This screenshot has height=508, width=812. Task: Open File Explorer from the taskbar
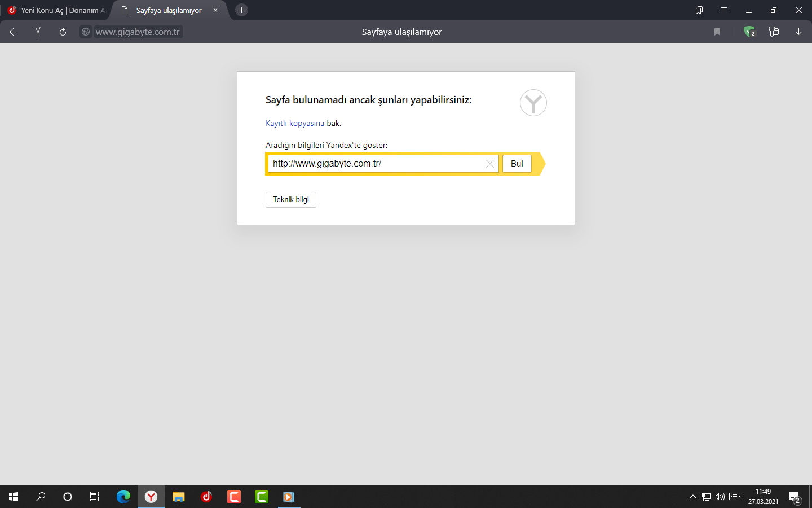click(x=179, y=497)
